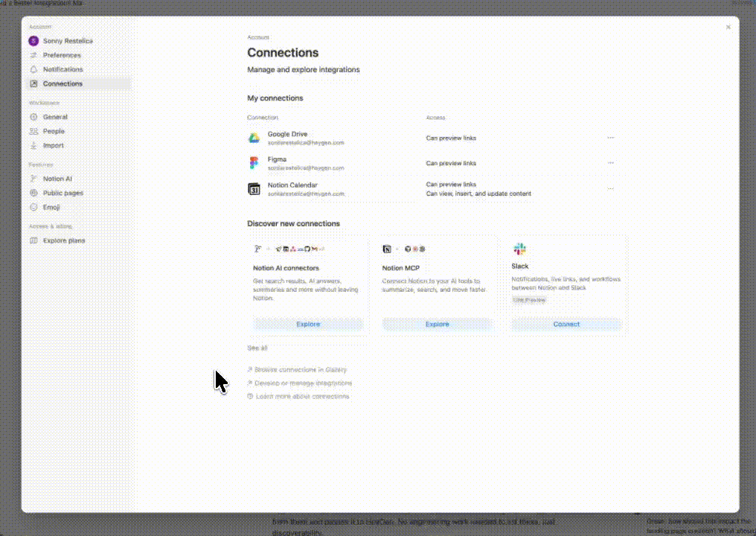Close the settings dialog with X
756x536 pixels.
(x=728, y=28)
